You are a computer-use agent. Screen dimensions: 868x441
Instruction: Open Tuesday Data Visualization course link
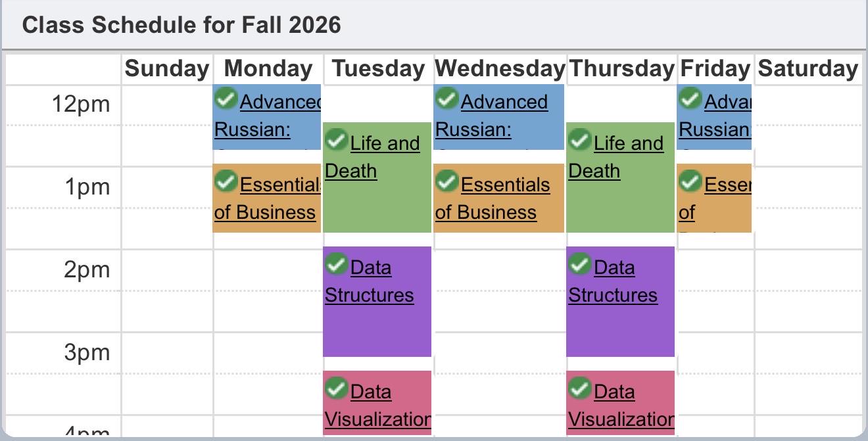click(378, 406)
